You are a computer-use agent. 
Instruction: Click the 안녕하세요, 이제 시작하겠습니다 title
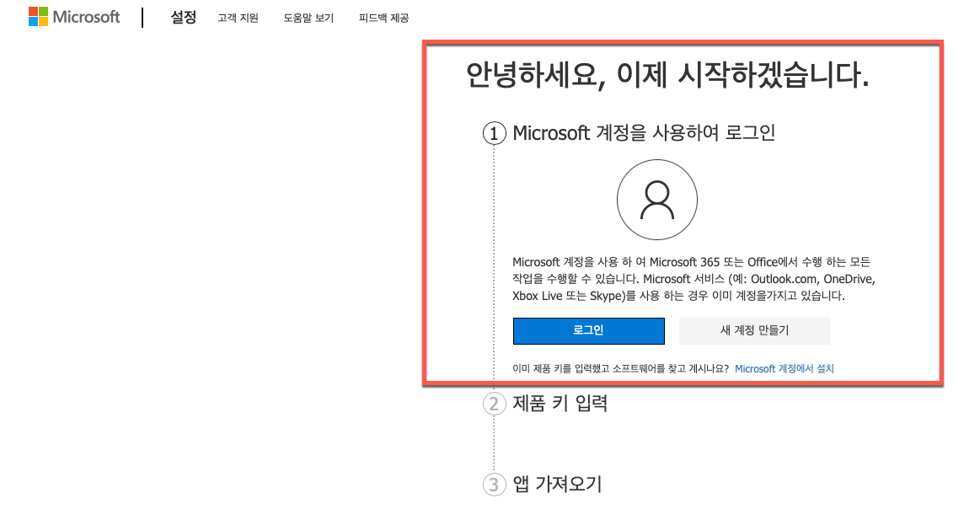[667, 75]
